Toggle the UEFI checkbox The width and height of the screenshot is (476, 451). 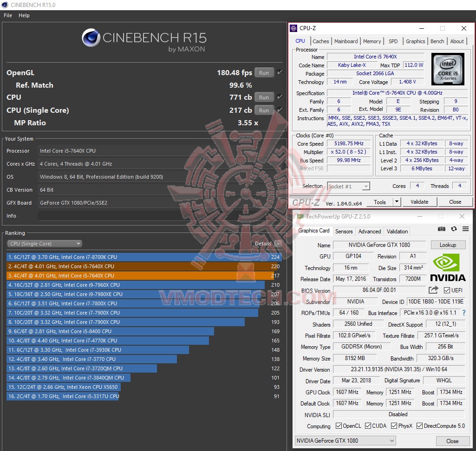[447, 290]
